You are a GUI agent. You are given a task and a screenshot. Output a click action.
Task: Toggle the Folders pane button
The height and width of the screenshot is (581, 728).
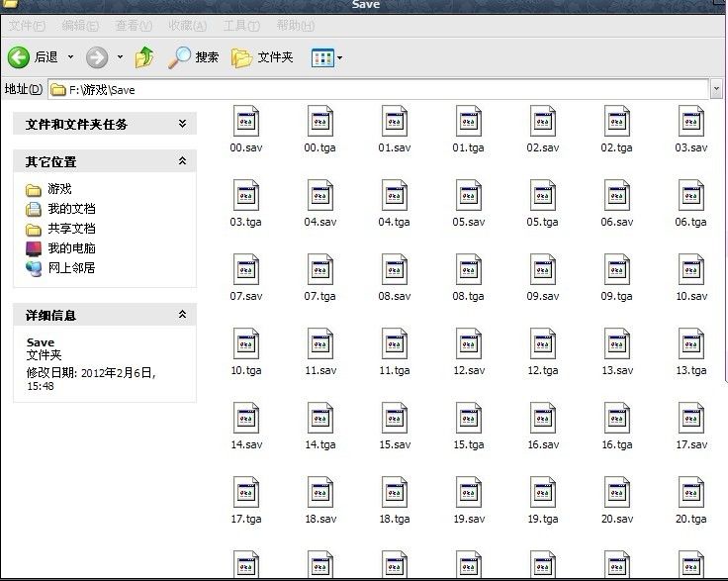pyautogui.click(x=262, y=57)
